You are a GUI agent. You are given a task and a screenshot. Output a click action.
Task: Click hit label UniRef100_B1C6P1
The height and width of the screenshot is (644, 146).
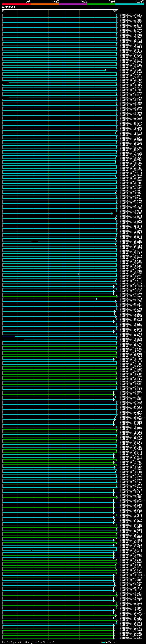(131, 548)
